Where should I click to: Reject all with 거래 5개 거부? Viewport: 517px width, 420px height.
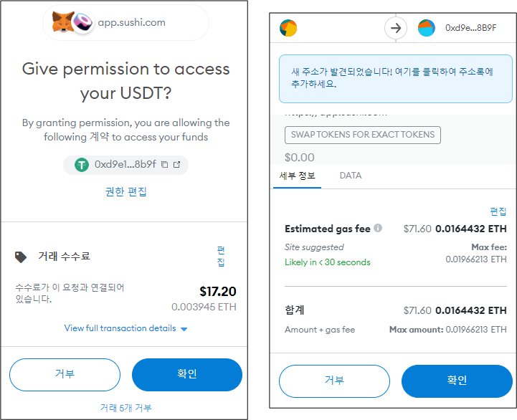(125, 408)
